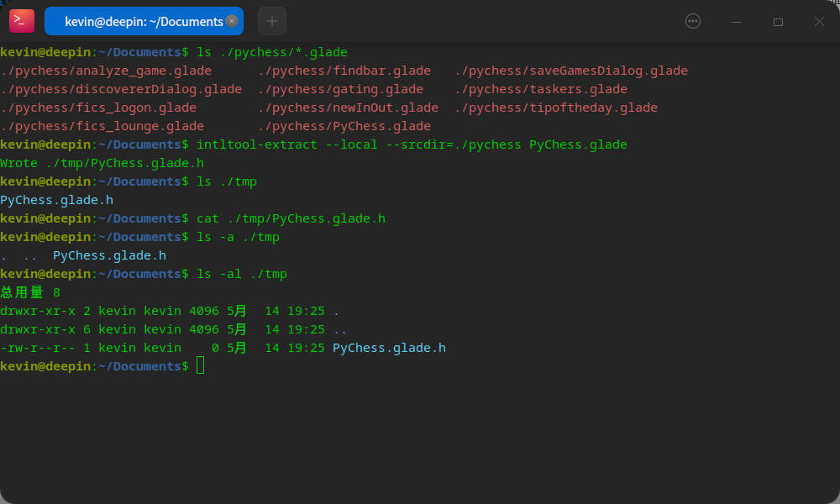Open a new tab with the plus icon
Screen dimensions: 840x504
(271, 21)
